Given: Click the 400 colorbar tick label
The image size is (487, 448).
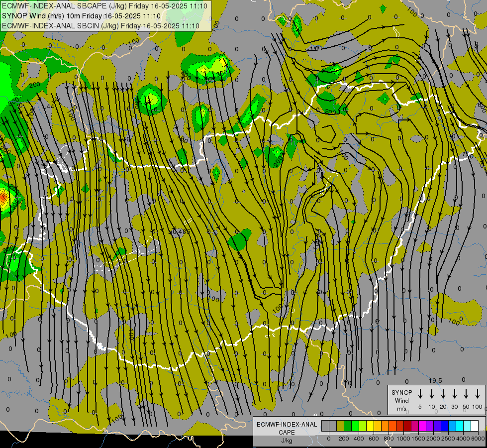Looking at the screenshot, I should pos(359,439).
